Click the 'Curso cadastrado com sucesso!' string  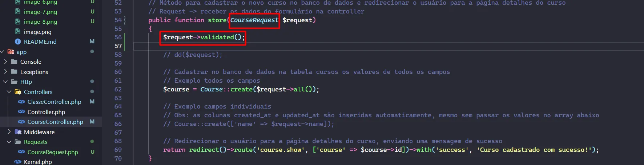pyautogui.click(x=534, y=150)
